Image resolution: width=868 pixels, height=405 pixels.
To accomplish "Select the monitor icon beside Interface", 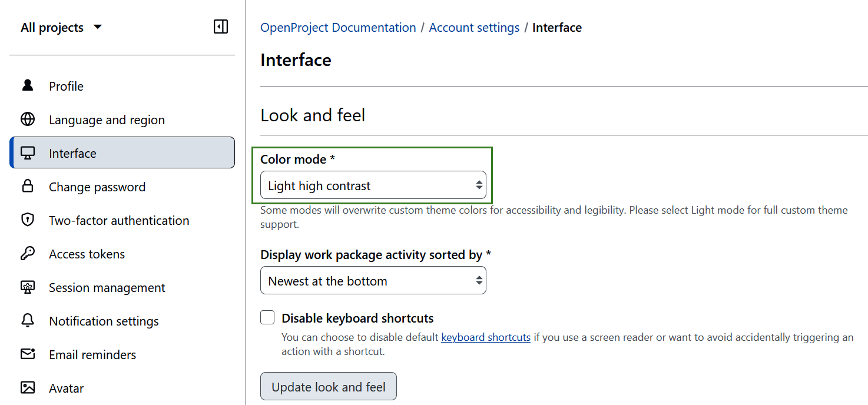I will pos(27,152).
